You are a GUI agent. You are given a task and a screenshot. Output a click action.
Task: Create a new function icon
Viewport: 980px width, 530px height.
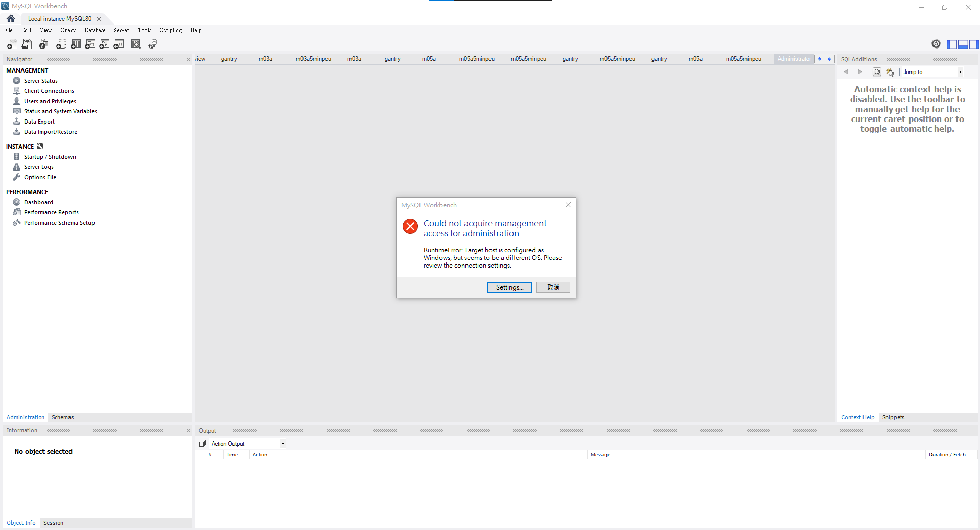coord(119,44)
